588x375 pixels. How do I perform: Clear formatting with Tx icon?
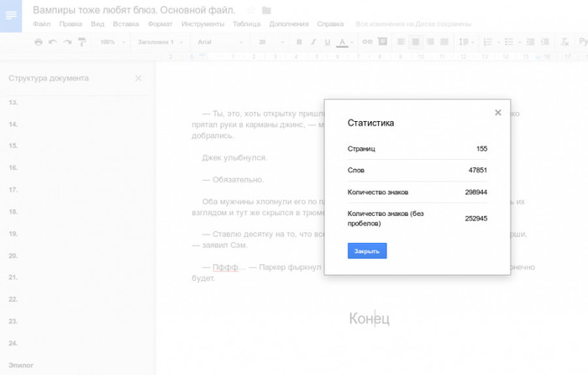[x=564, y=42]
